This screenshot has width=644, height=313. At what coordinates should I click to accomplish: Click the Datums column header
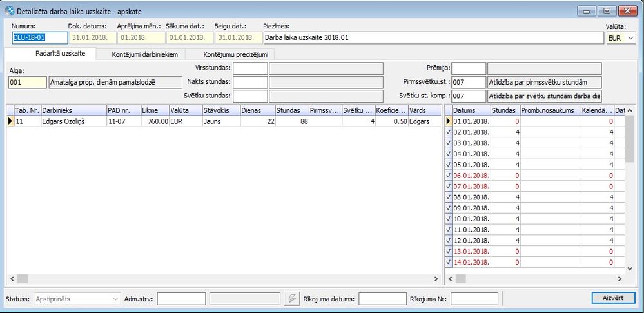pos(471,110)
